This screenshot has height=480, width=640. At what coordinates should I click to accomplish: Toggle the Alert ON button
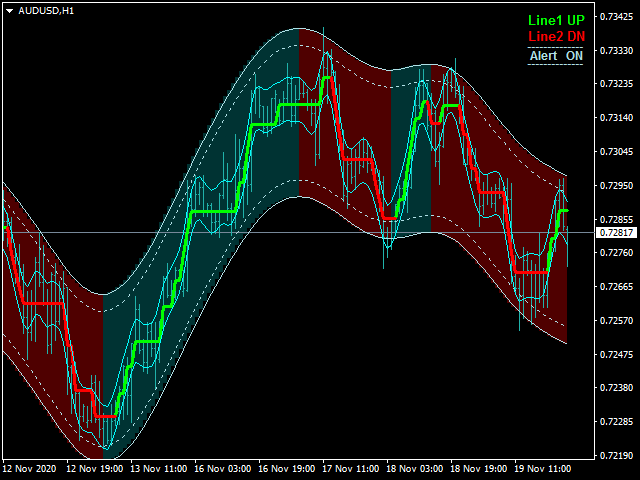pos(556,56)
